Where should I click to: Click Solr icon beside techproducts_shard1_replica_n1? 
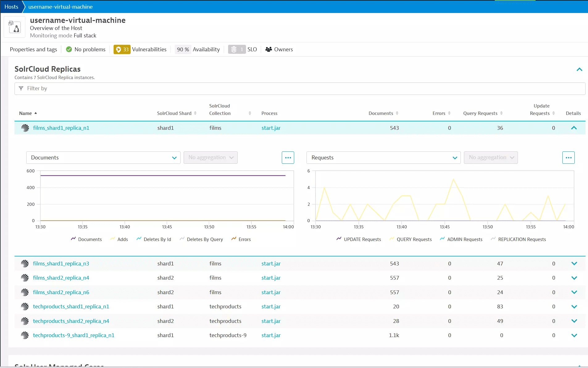25,307
